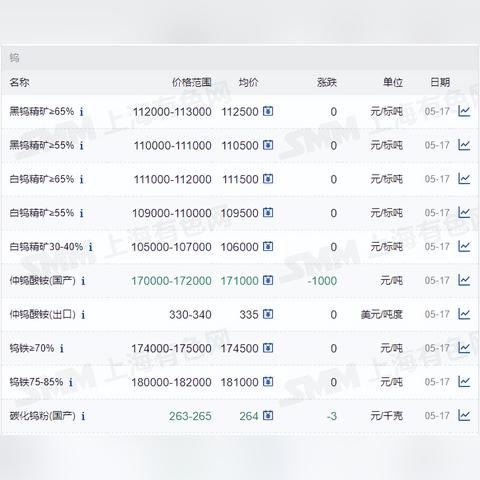480x480 pixels.
Task: View trend chart for 仲钨酸铵(出口) row
Action: [464, 314]
